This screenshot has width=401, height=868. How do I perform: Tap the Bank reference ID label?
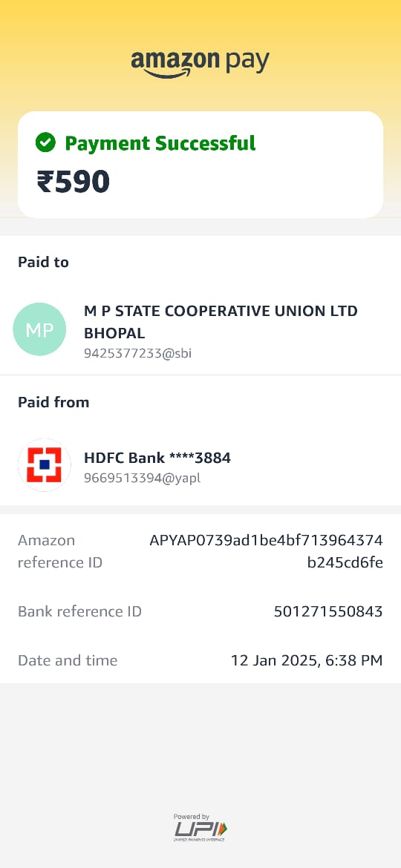pos(79,612)
